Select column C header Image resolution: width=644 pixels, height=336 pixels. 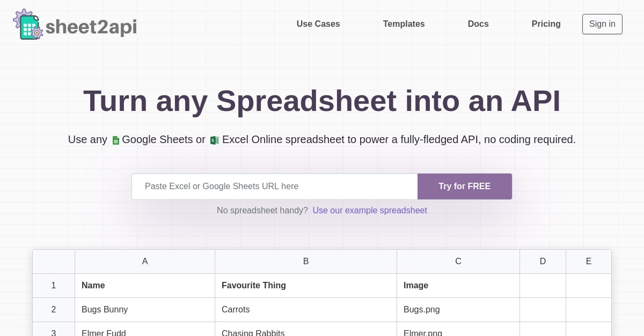point(458,262)
